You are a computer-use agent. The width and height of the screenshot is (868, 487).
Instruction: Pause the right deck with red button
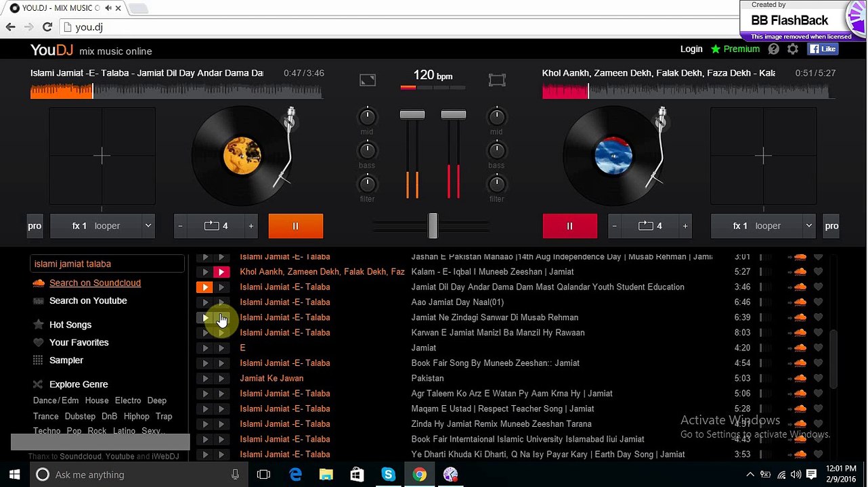569,226
